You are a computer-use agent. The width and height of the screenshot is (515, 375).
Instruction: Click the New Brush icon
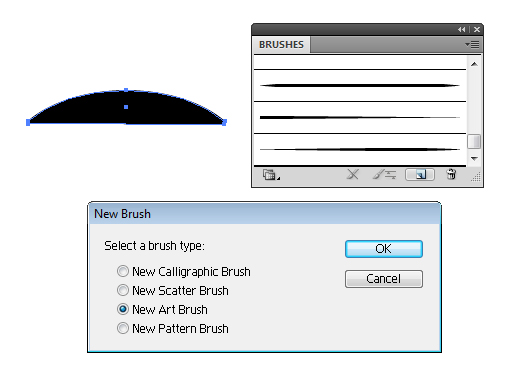tap(420, 175)
